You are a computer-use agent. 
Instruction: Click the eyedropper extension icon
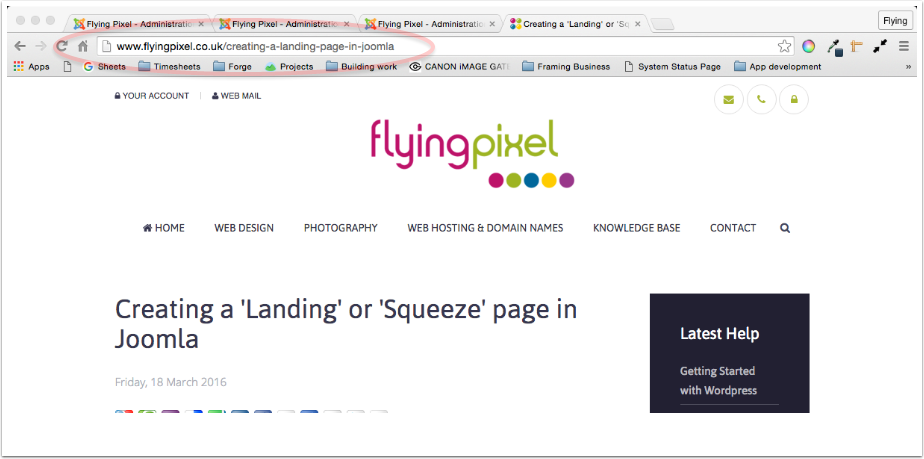click(x=834, y=47)
